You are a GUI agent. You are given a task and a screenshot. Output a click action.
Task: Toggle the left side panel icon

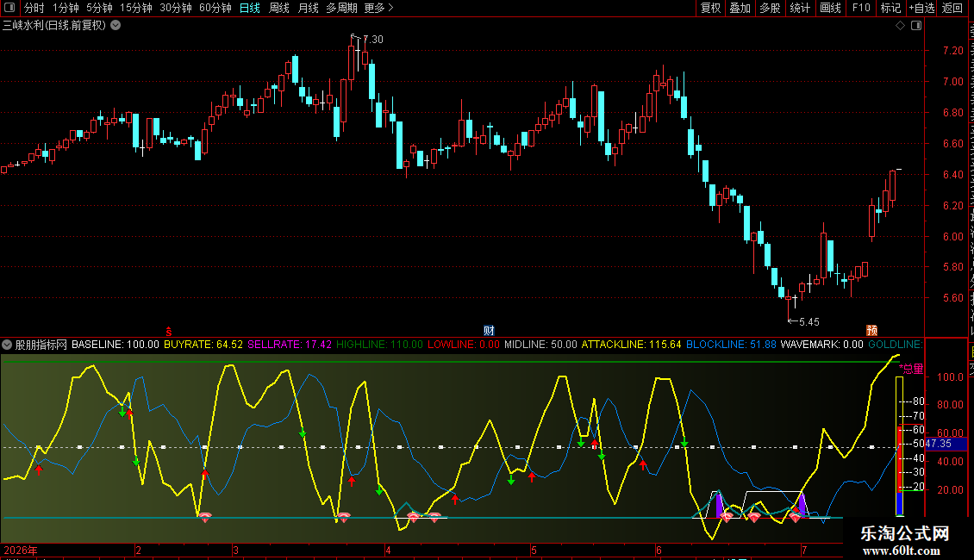coord(9,8)
